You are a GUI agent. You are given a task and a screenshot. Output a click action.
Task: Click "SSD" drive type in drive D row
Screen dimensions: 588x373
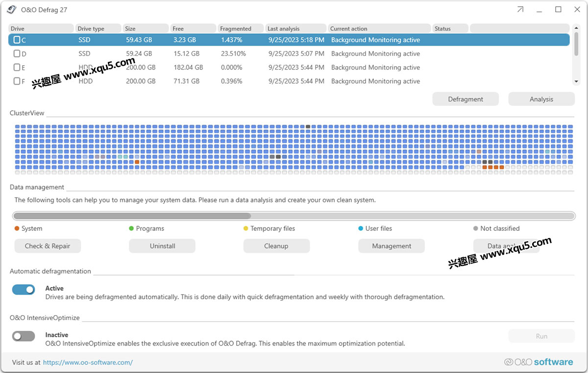[84, 53]
